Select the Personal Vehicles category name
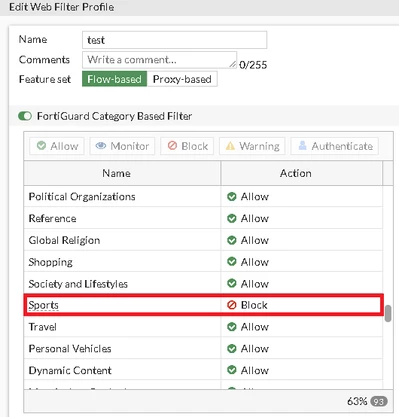Screen dimensions: 399x417 [x=70, y=349]
